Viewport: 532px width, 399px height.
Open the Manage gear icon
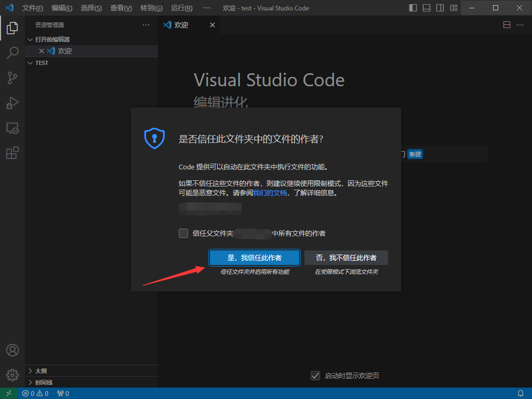click(x=12, y=375)
